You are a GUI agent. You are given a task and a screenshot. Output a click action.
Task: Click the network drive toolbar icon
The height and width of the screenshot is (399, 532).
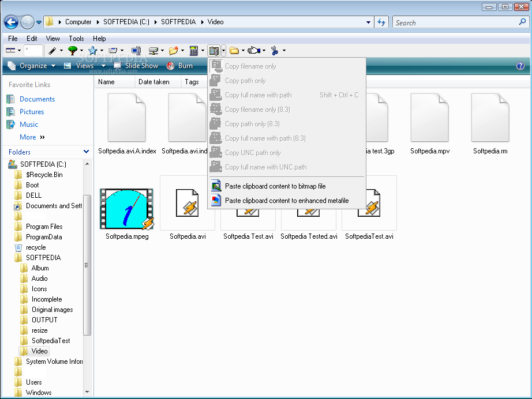pyautogui.click(x=153, y=51)
